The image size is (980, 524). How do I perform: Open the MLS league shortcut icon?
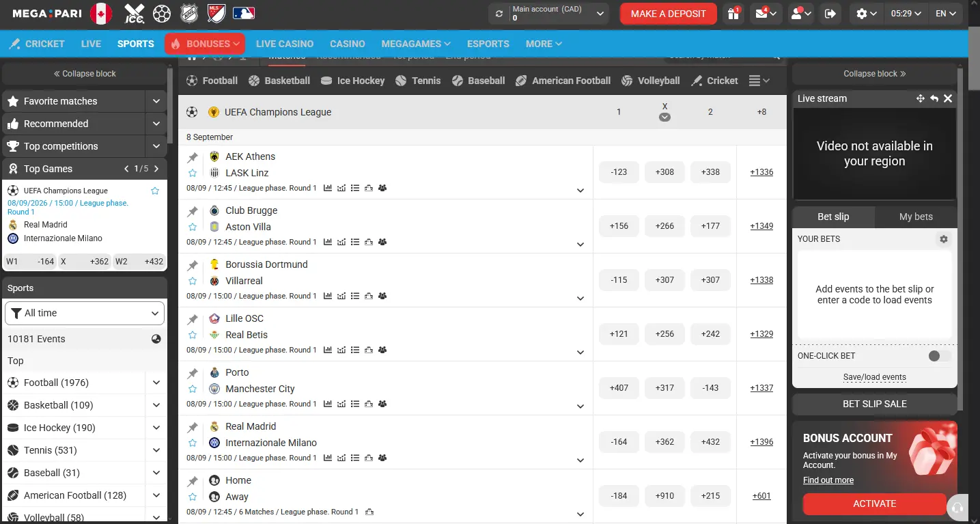216,14
